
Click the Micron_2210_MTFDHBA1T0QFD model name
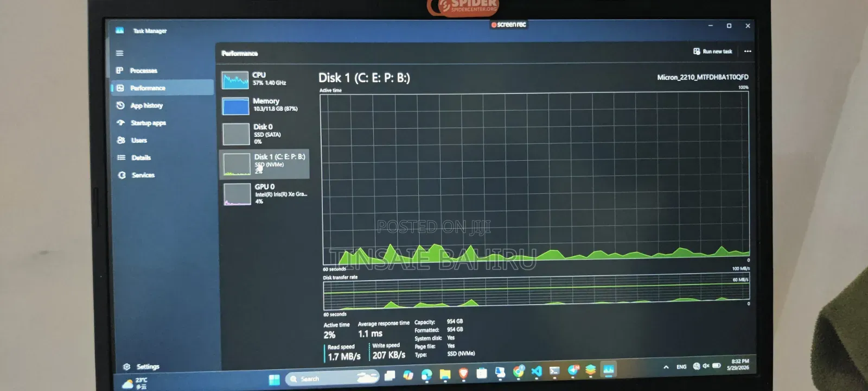[x=703, y=77]
